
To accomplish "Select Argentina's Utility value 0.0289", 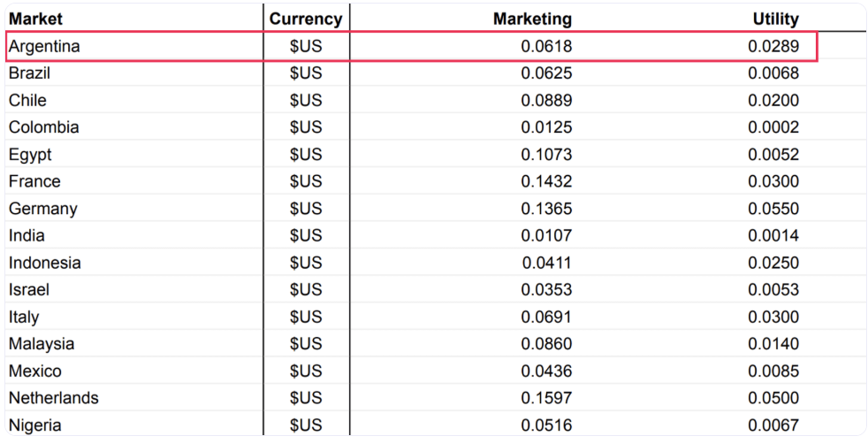I will [x=773, y=46].
